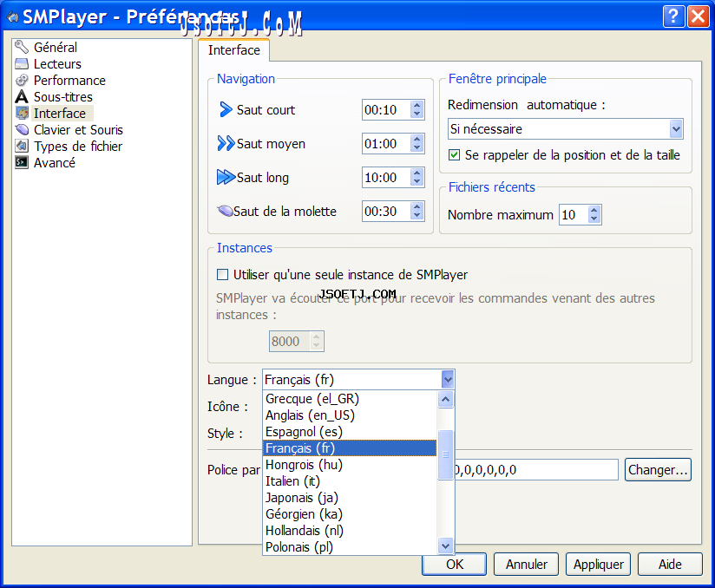715x588 pixels.
Task: Choose Grecque (el_GR) language
Action: tap(350, 399)
